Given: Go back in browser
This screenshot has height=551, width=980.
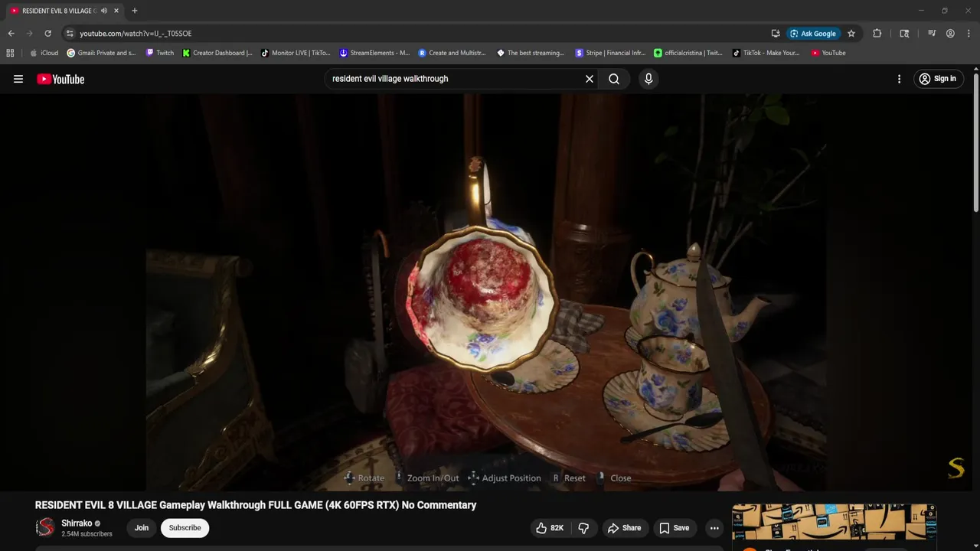Looking at the screenshot, I should click(11, 34).
